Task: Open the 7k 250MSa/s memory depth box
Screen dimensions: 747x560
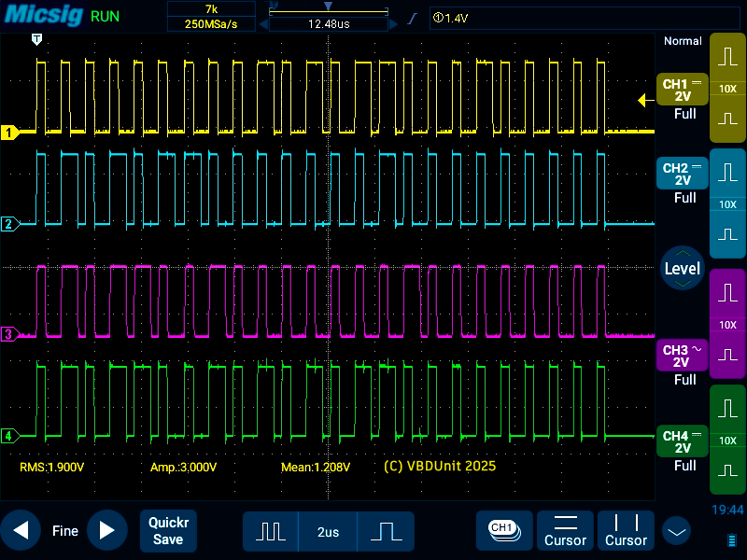Action: pyautogui.click(x=211, y=16)
